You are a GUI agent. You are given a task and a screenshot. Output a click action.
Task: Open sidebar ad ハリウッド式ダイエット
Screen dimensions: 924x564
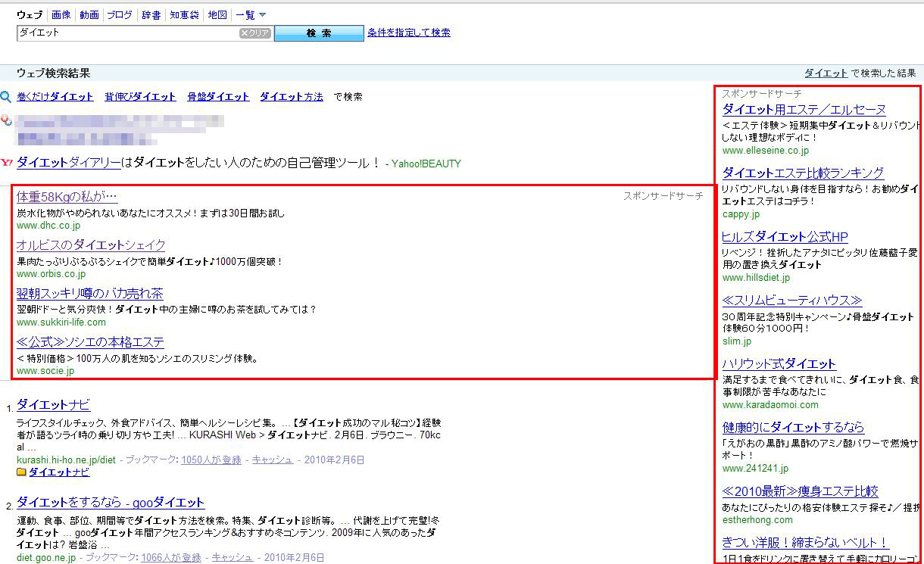pyautogui.click(x=779, y=364)
